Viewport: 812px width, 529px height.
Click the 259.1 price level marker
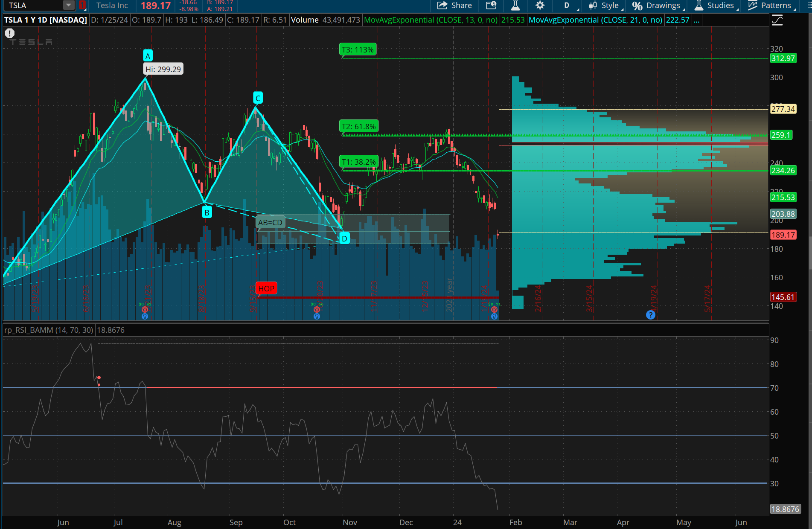[x=781, y=135]
